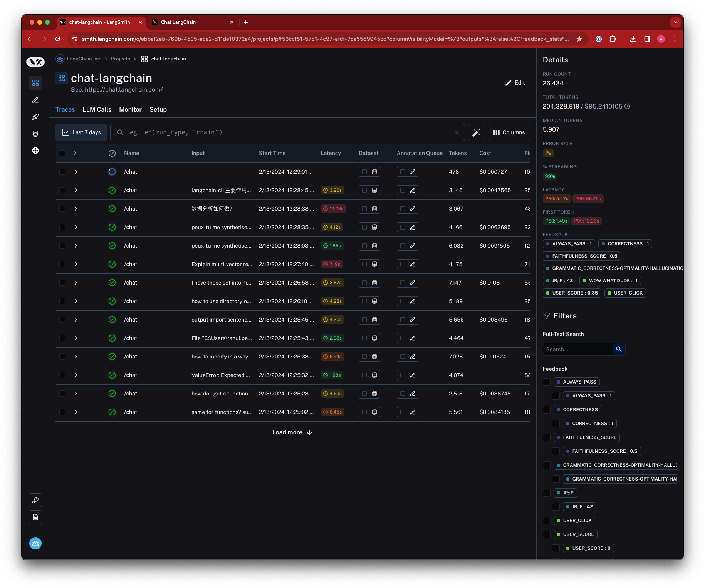Expand the 12.23s latency trace row
Viewport: 705px width, 588px height.
click(x=76, y=209)
